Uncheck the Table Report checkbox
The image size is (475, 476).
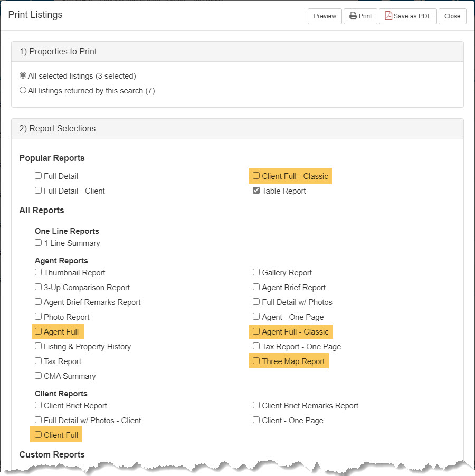(x=256, y=191)
